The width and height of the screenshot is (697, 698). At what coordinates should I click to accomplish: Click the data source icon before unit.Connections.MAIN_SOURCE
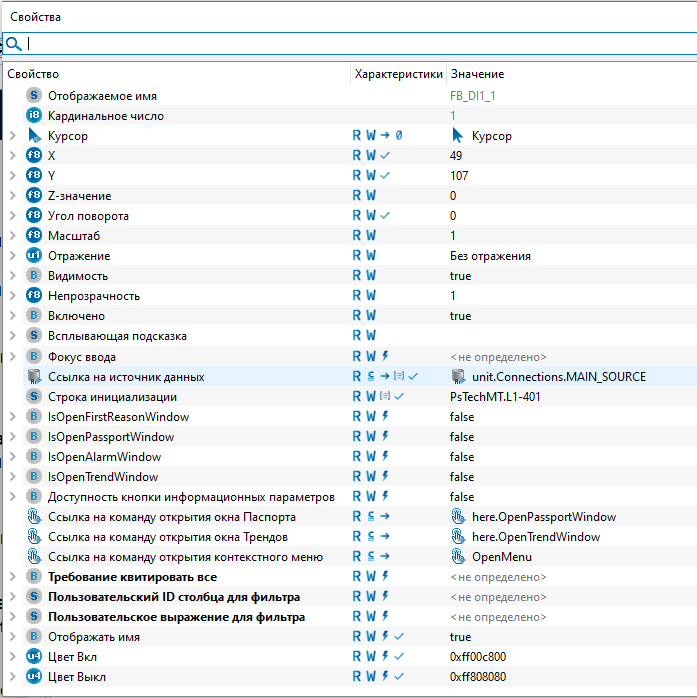[458, 377]
